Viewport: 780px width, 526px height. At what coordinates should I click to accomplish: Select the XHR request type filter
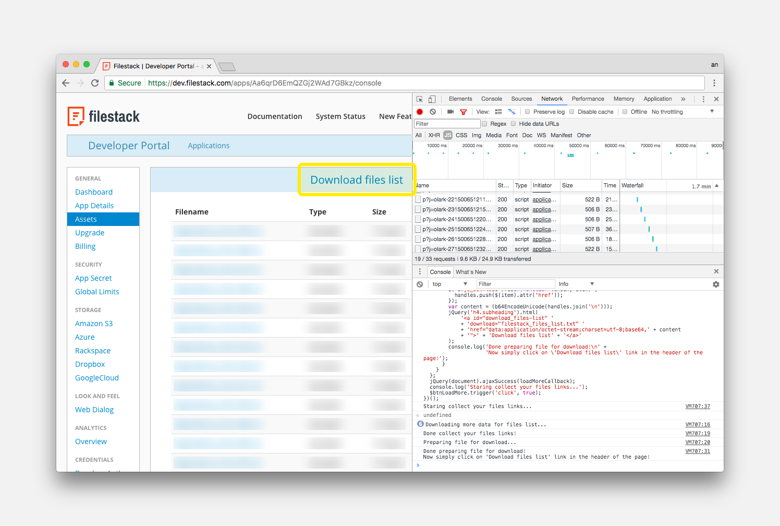pyautogui.click(x=434, y=135)
